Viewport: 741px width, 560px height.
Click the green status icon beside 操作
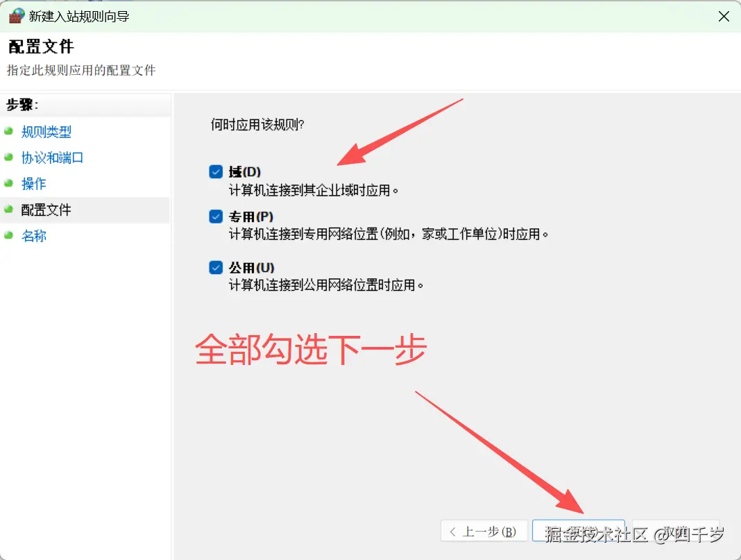pyautogui.click(x=10, y=184)
